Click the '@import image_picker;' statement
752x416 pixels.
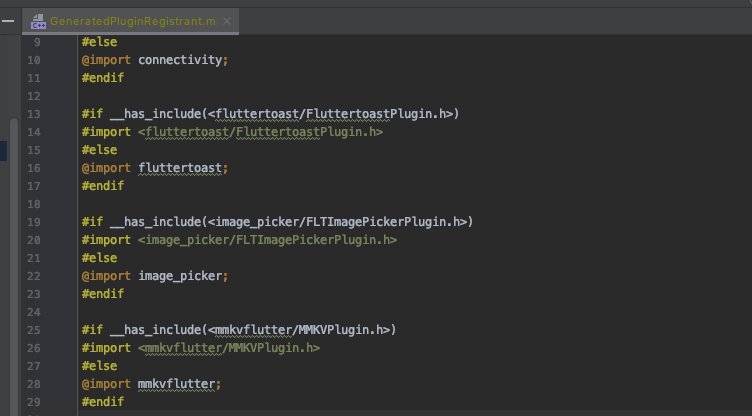pos(155,276)
